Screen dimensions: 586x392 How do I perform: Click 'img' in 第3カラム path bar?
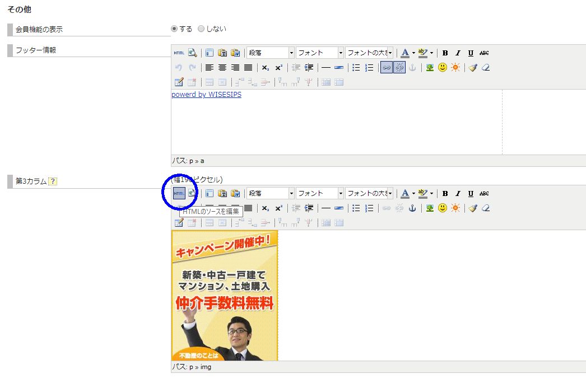206,367
